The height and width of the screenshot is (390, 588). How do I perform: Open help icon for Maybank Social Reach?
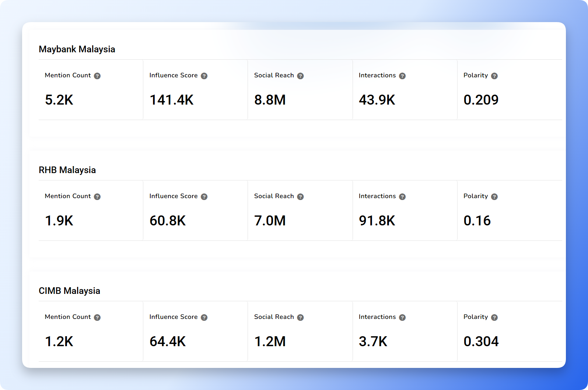(301, 76)
